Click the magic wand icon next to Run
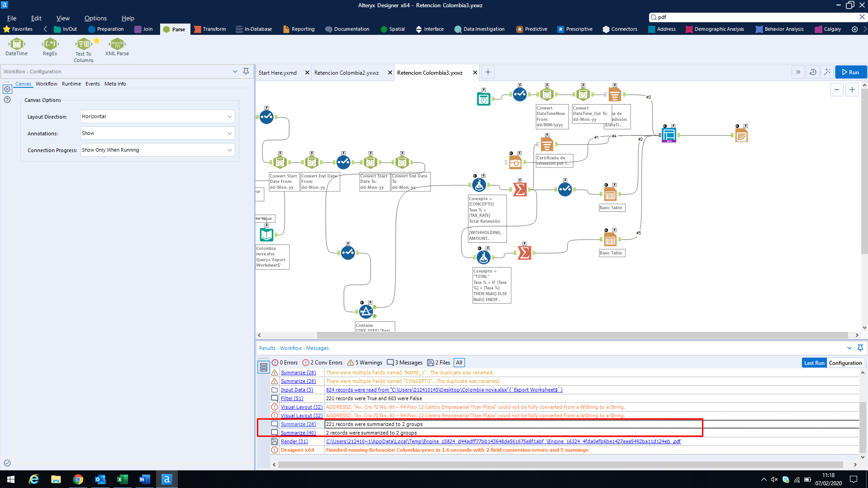868x488 pixels. coord(827,72)
